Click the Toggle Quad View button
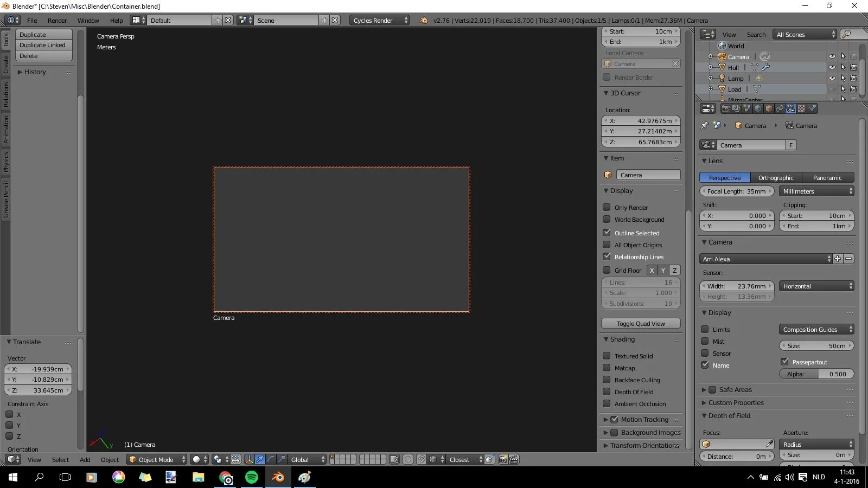The image size is (868, 488). (641, 323)
